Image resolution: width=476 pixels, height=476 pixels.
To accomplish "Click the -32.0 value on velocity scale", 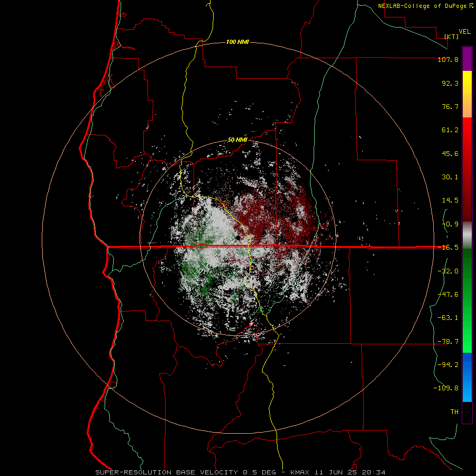I will [x=448, y=271].
